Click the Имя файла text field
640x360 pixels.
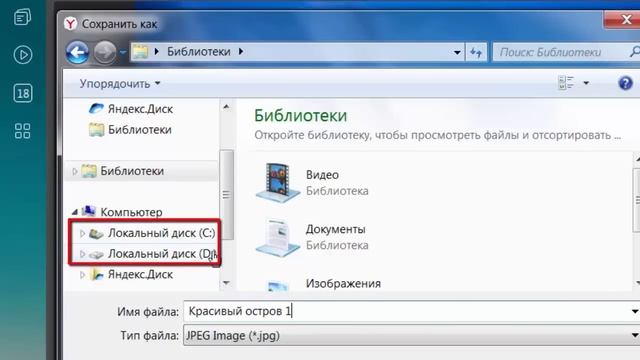point(411,311)
